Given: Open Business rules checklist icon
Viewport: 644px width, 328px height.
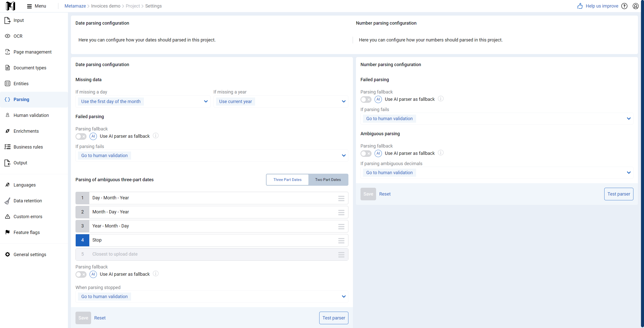Looking at the screenshot, I should click(x=8, y=147).
